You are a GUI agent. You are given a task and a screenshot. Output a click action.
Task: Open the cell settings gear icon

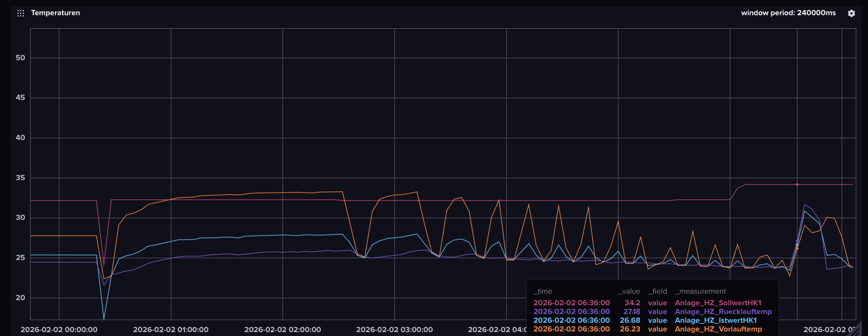tap(851, 13)
